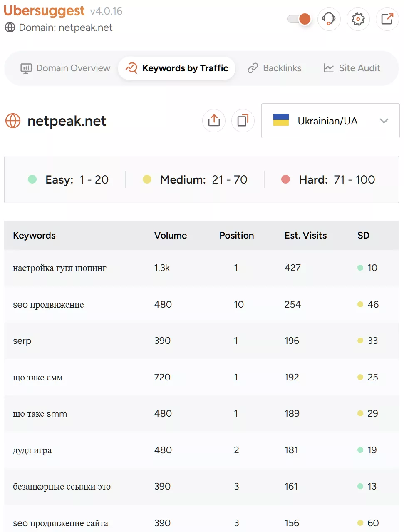Expand sorting on the Volume column header

coord(171,235)
